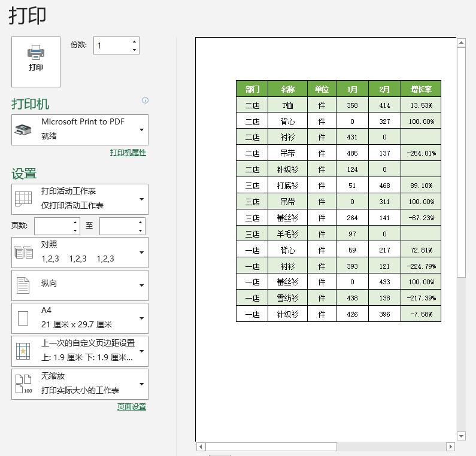Open the 打印活动工作表 dropdown
476x456 pixels.
[80, 199]
